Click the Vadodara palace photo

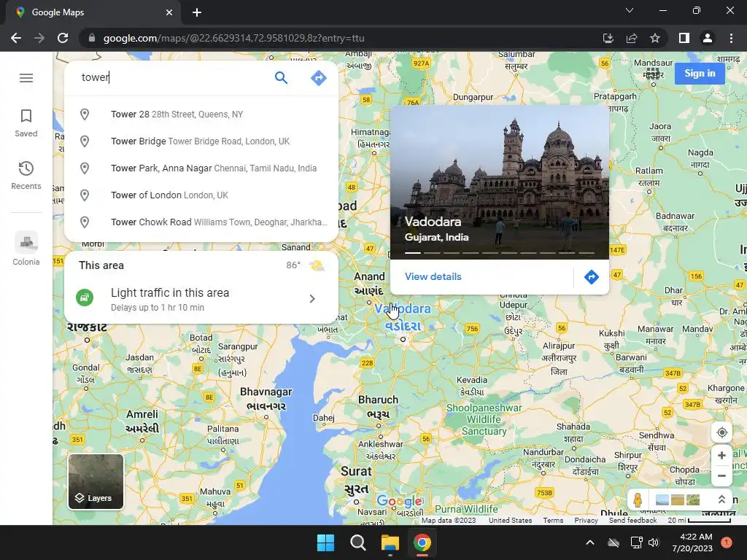click(499, 182)
